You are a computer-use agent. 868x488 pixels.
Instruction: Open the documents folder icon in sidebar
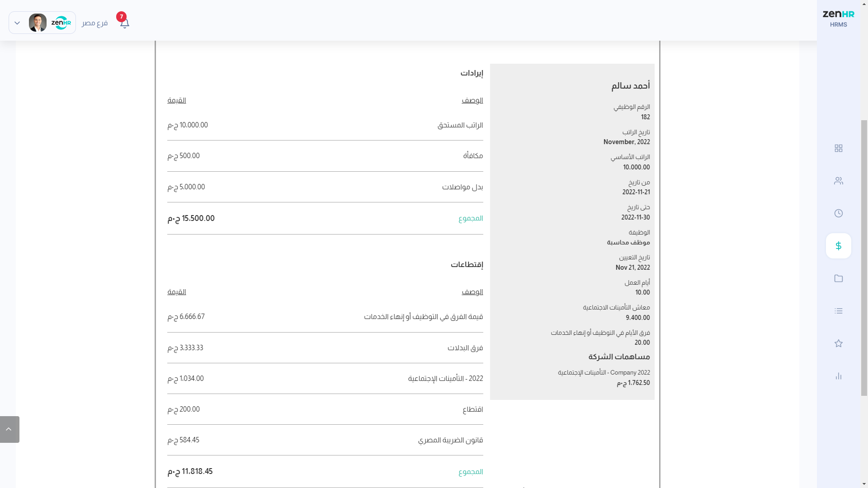838,278
